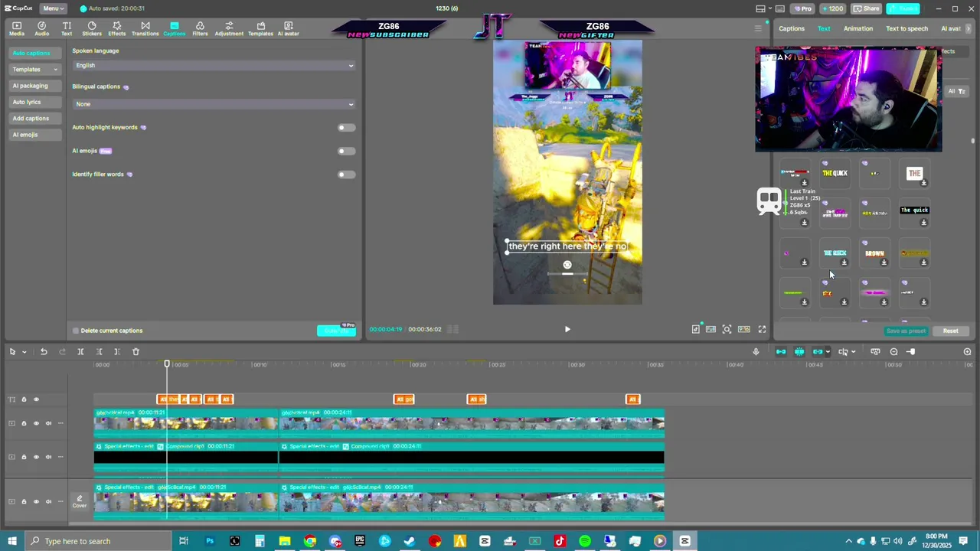
Task: Switch to the Text to speech tab
Action: (907, 29)
